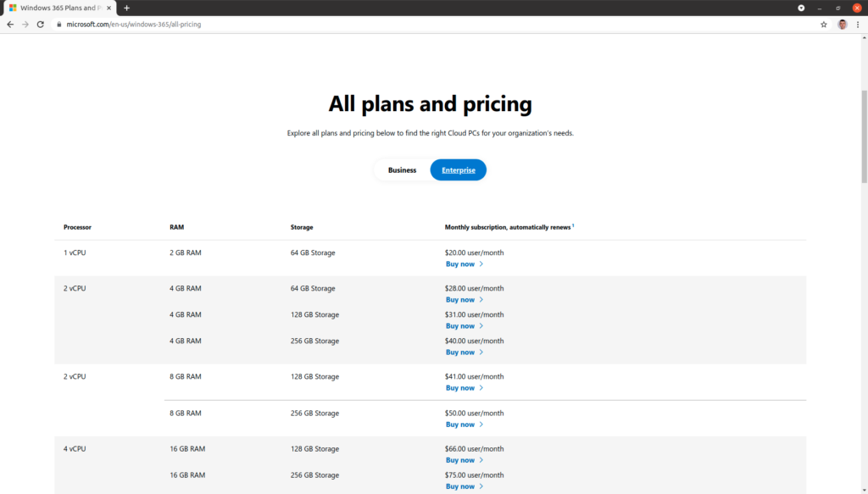
Task: Focus the address bar URL
Action: pos(133,25)
